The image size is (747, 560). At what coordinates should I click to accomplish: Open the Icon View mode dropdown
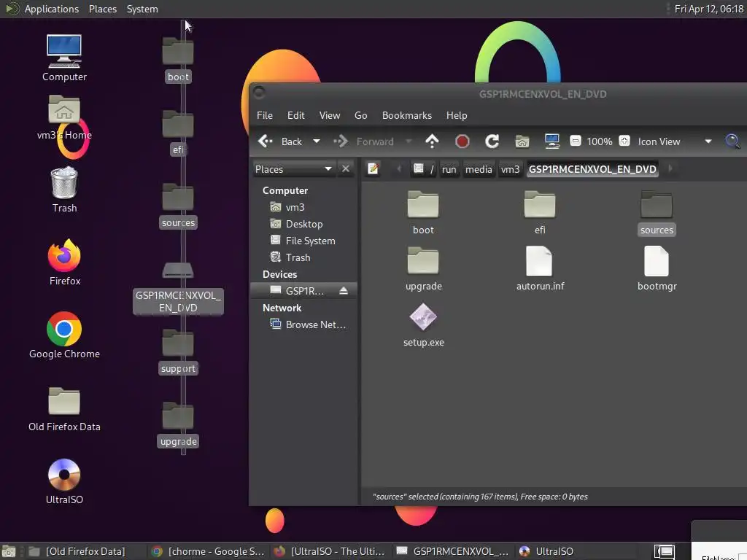[x=674, y=141]
